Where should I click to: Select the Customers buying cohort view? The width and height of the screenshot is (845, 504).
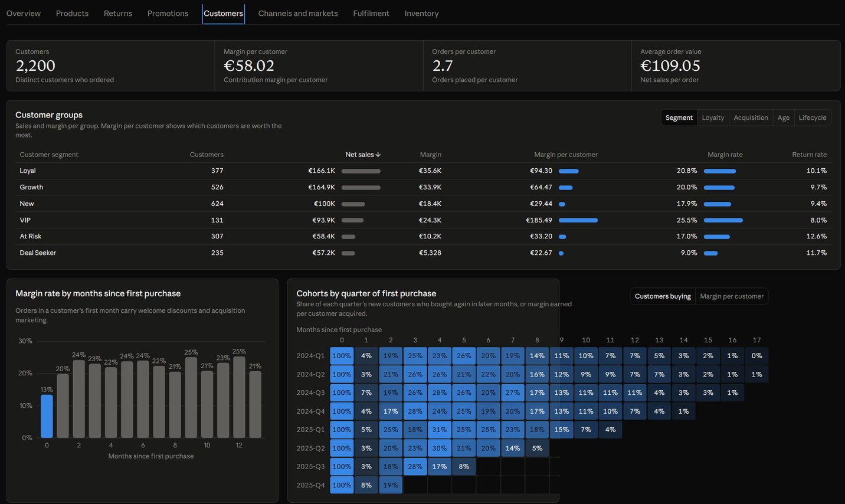pyautogui.click(x=663, y=296)
